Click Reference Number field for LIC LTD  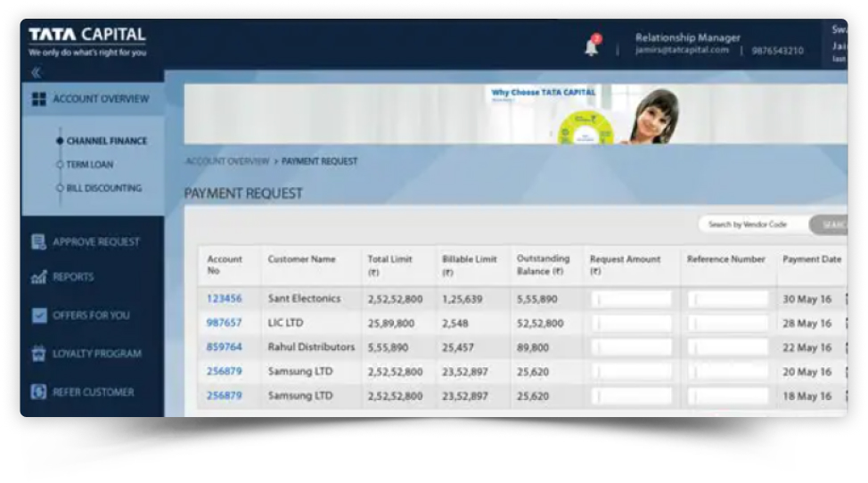point(728,323)
